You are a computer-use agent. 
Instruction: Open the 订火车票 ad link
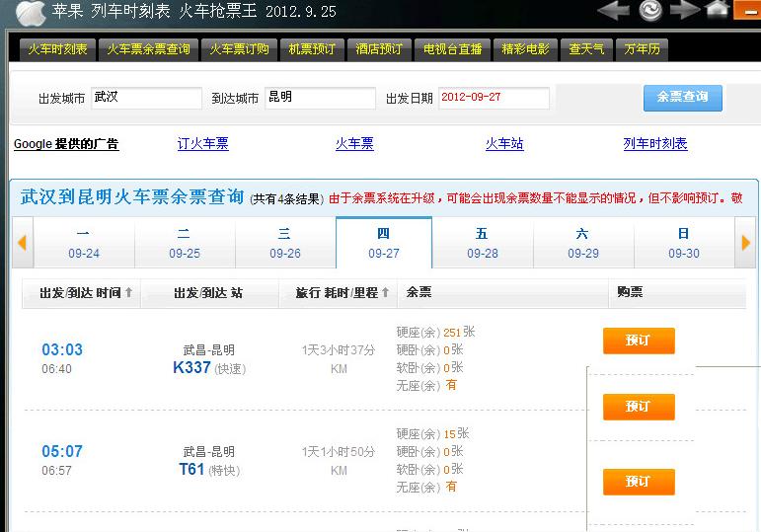click(x=202, y=144)
